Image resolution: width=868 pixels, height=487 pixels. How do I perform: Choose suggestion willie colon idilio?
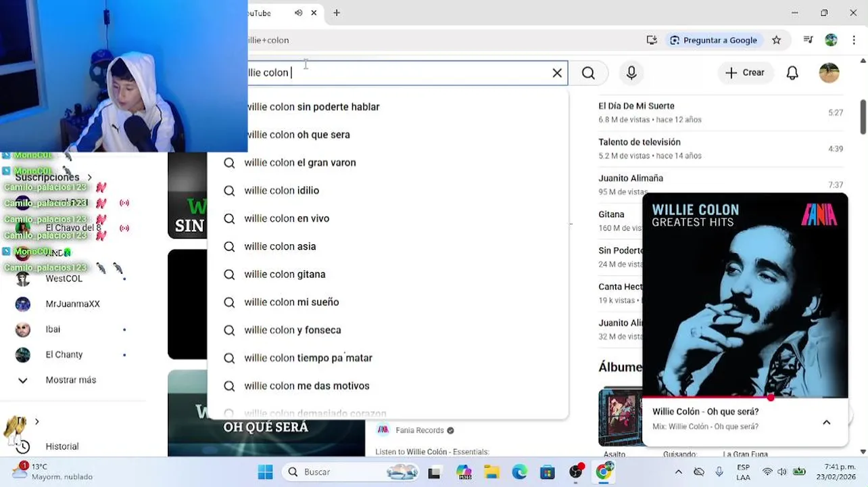(x=387, y=190)
